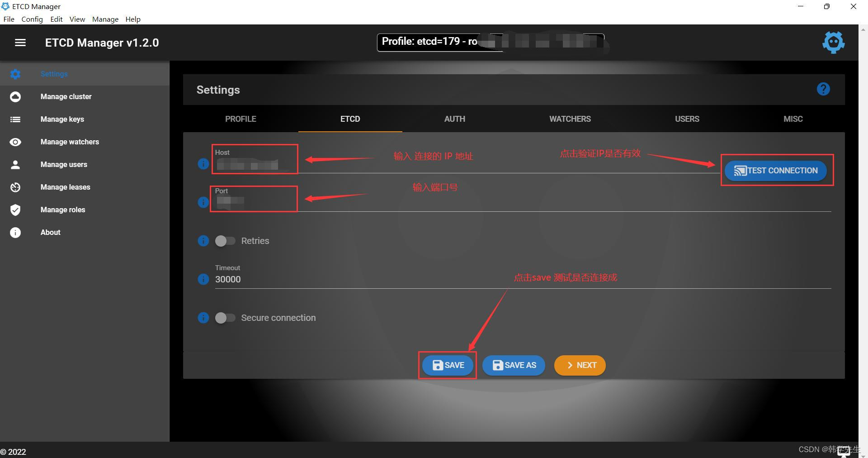Open the Edit menu
The height and width of the screenshot is (458, 868).
[57, 19]
